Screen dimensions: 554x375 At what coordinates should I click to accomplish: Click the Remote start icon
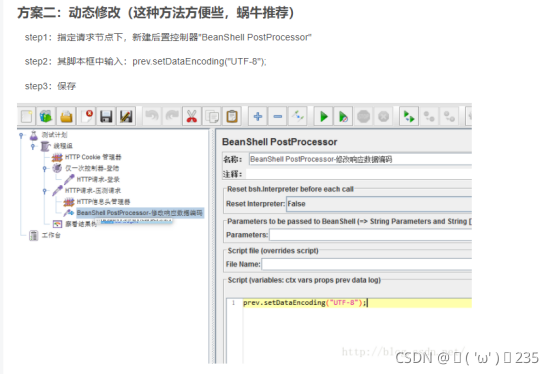(409, 116)
